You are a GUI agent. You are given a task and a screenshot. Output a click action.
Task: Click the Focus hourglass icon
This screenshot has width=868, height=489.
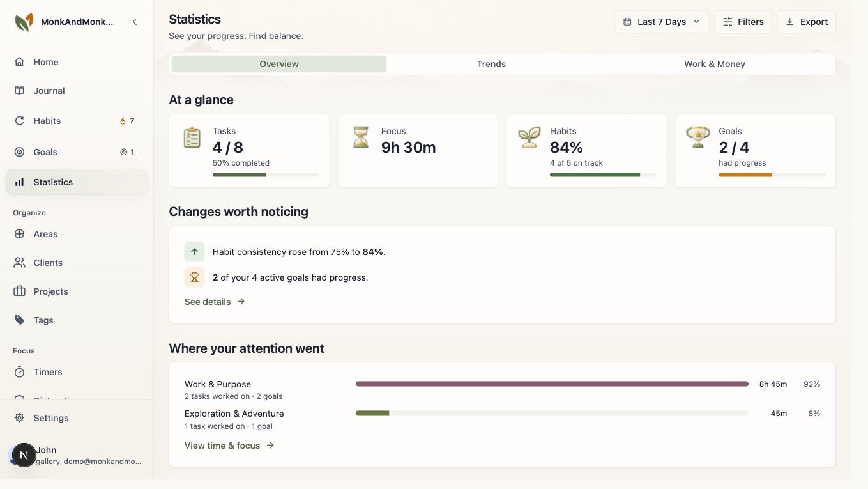pyautogui.click(x=361, y=137)
